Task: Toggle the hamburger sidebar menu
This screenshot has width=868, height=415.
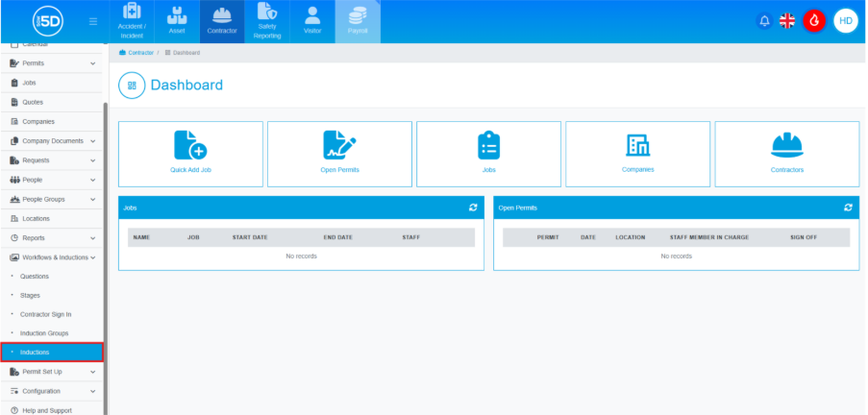Action: [93, 21]
